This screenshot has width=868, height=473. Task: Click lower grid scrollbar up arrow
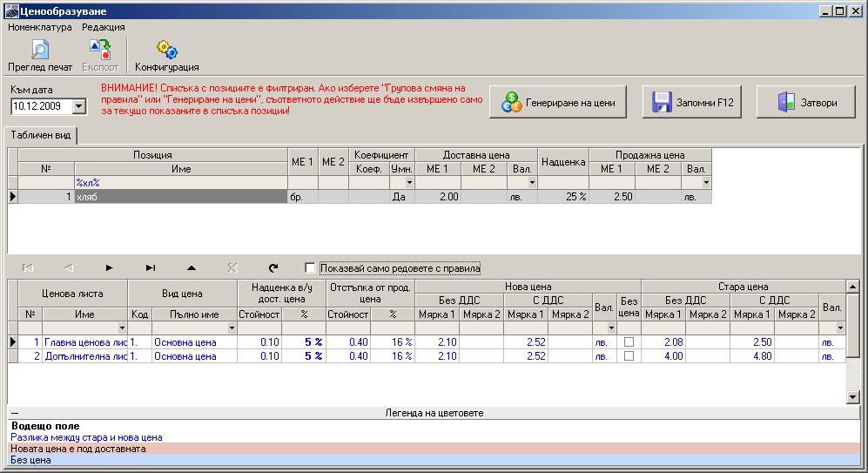[852, 287]
